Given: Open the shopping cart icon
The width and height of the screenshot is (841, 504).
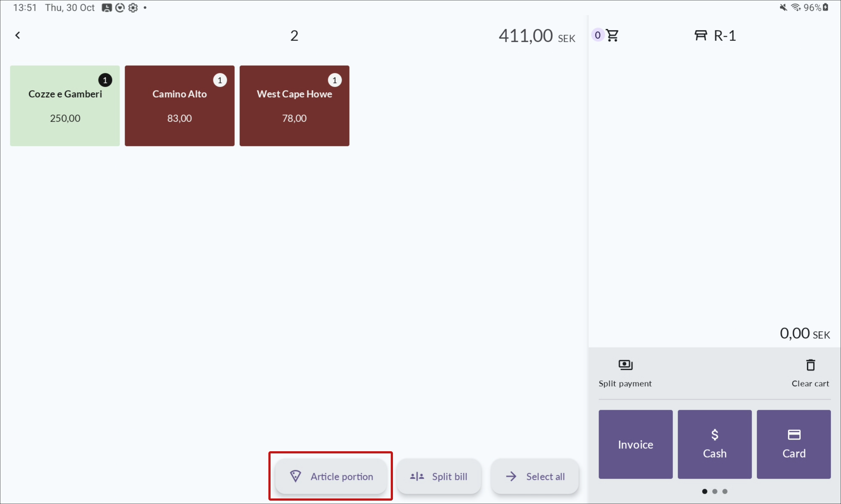Looking at the screenshot, I should point(613,35).
